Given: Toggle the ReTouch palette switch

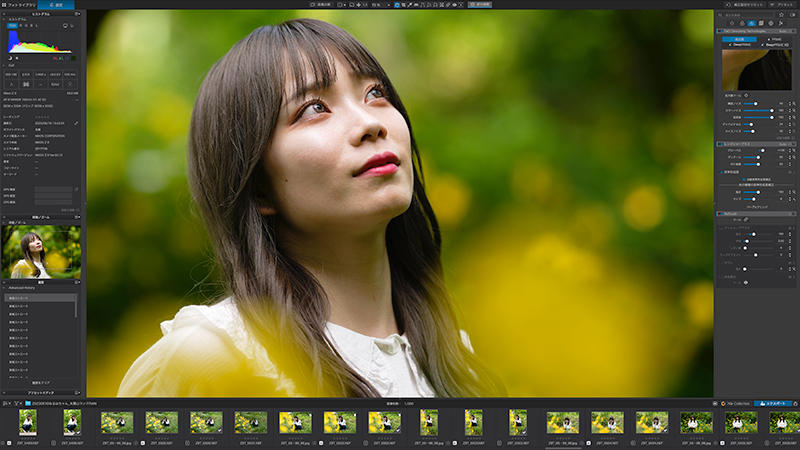Looking at the screenshot, I should pyautogui.click(x=721, y=213).
